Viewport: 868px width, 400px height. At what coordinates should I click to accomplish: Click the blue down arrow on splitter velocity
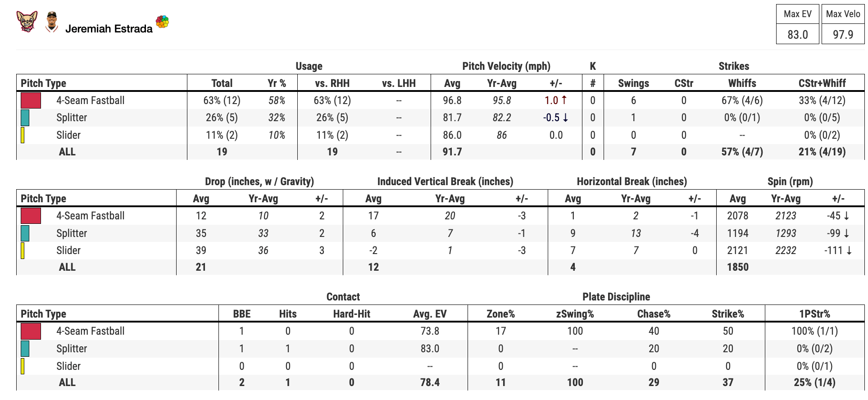(565, 118)
